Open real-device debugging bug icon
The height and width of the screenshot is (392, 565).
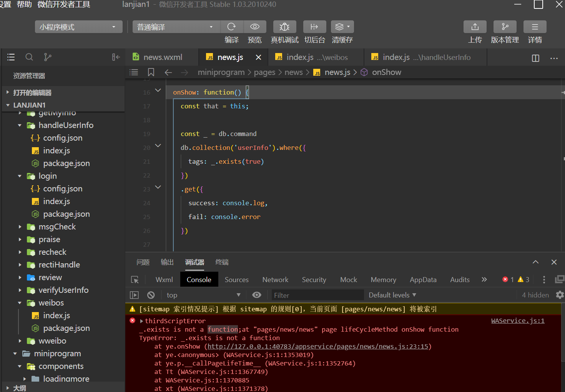(x=284, y=27)
